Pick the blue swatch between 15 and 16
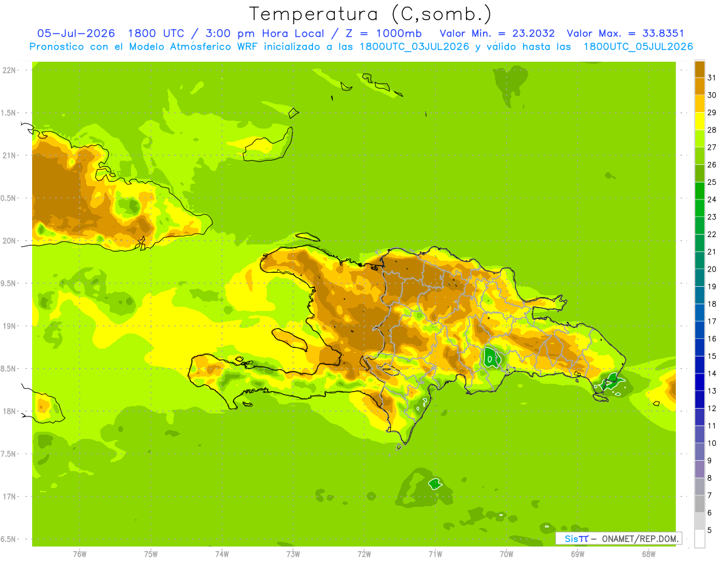This screenshot has height=562, width=728. click(699, 347)
